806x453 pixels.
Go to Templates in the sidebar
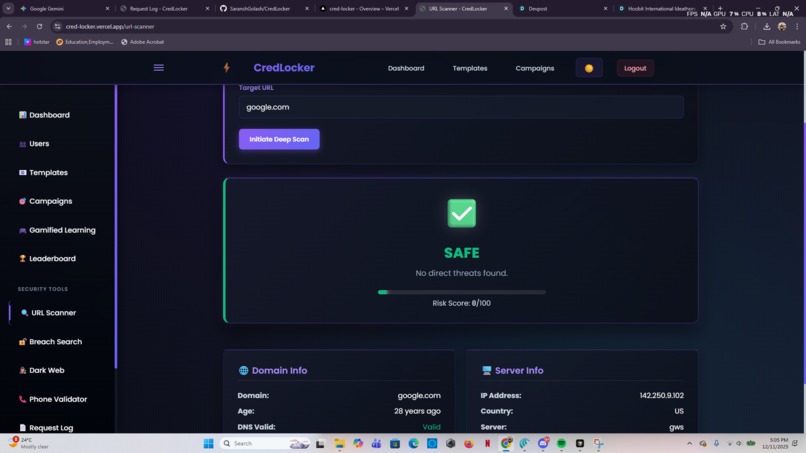(43, 172)
